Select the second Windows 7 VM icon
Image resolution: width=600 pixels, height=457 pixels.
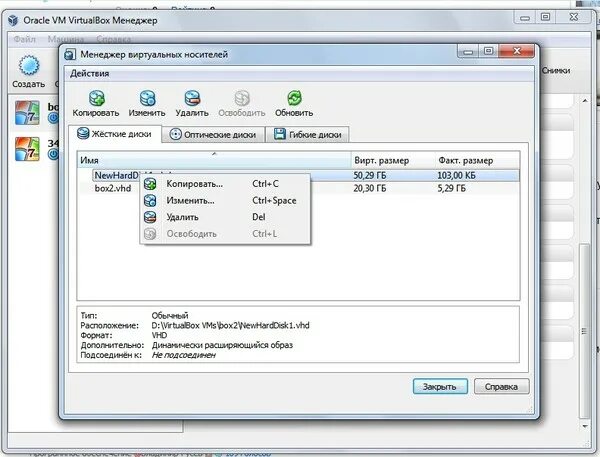coord(27,149)
